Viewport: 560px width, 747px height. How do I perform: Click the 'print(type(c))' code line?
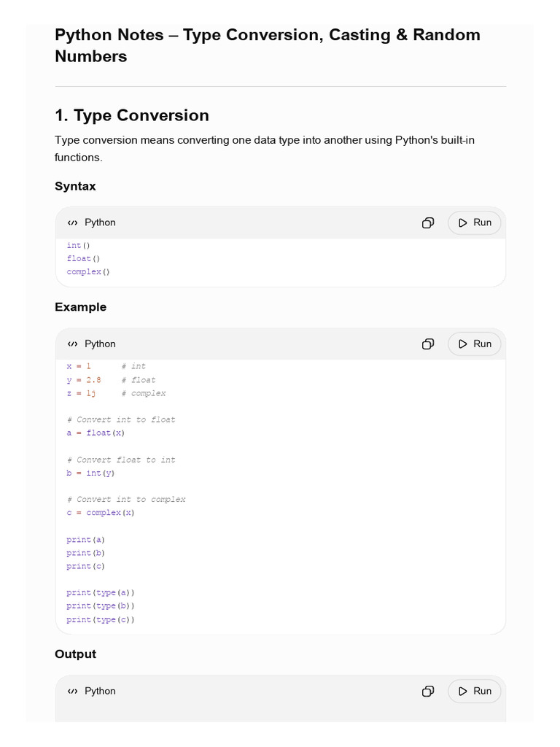click(x=101, y=620)
